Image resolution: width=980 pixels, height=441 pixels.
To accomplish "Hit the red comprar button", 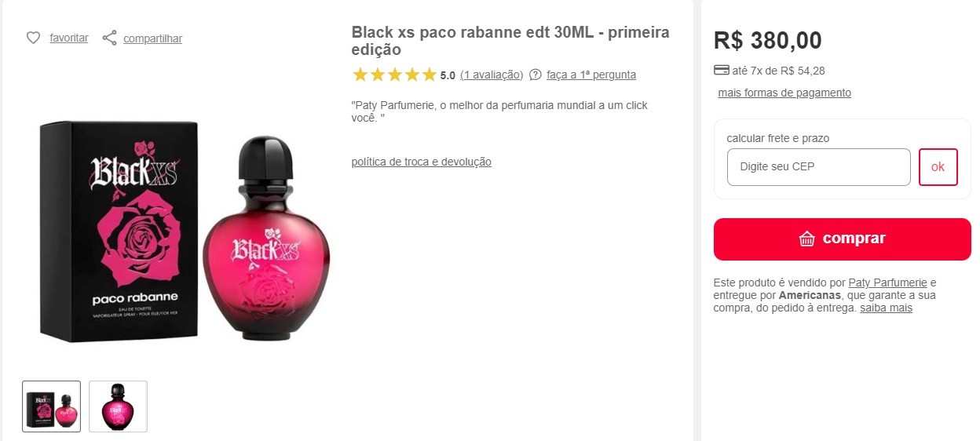I will (x=842, y=239).
